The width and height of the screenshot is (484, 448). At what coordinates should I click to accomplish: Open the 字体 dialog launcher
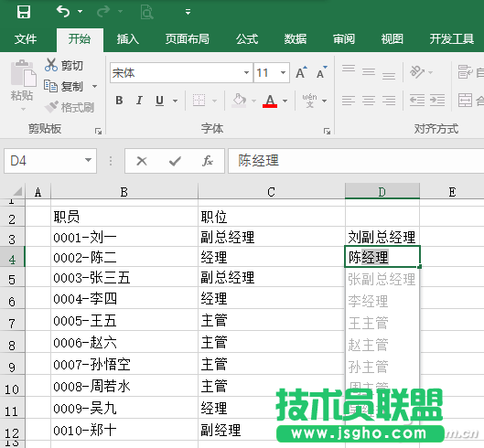click(327, 132)
